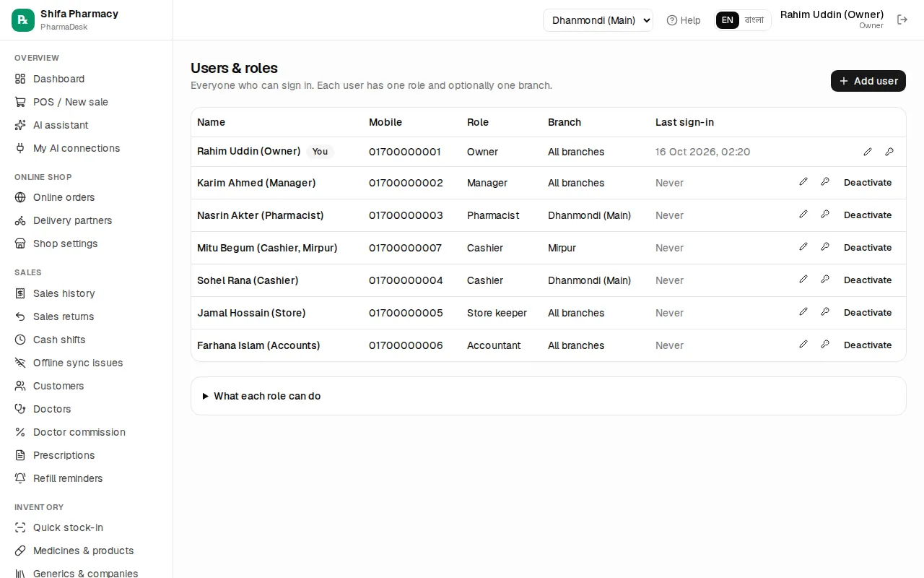Edit Farhana Islam with pencil icon

(803, 345)
